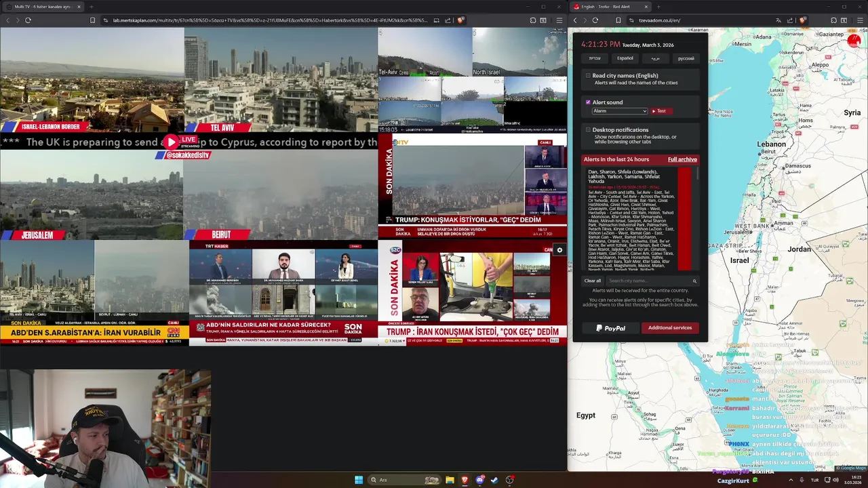This screenshot has width=868, height=488.
Task: Share the Multi TV page link
Action: tap(448, 20)
